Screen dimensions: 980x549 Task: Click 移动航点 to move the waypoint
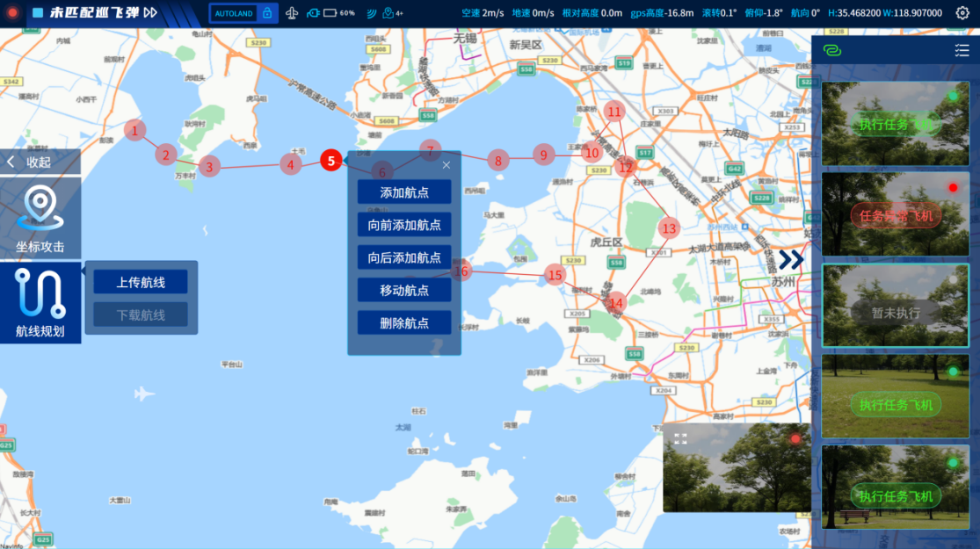coord(404,290)
